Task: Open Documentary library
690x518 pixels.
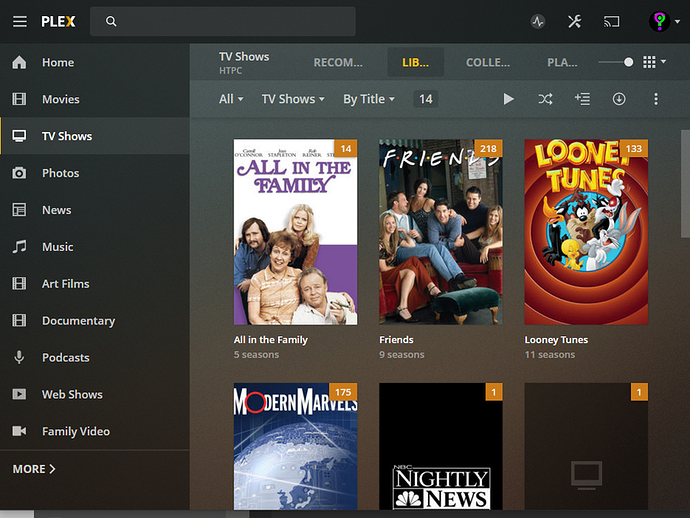Action: tap(95, 320)
